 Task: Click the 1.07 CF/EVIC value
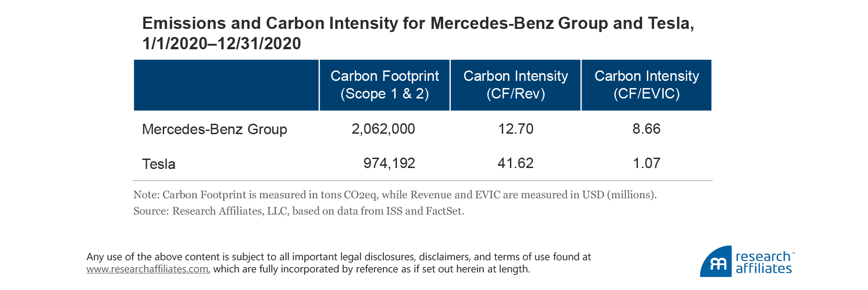[646, 163]
